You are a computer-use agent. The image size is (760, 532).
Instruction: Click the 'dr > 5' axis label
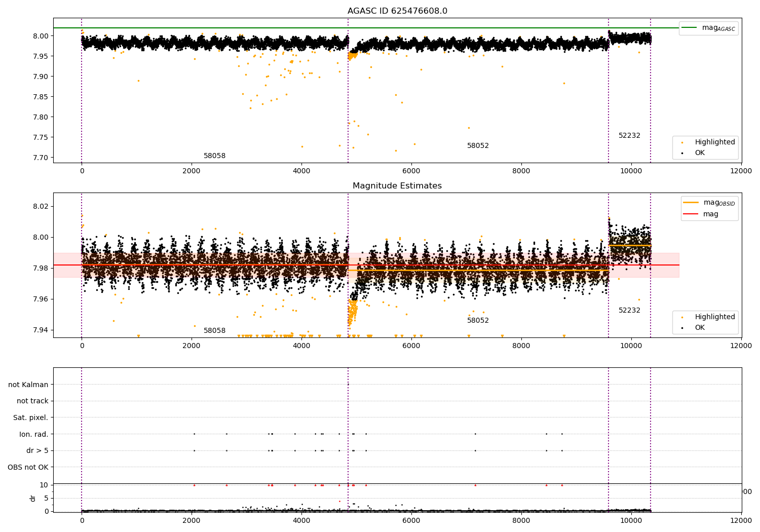point(37,450)
